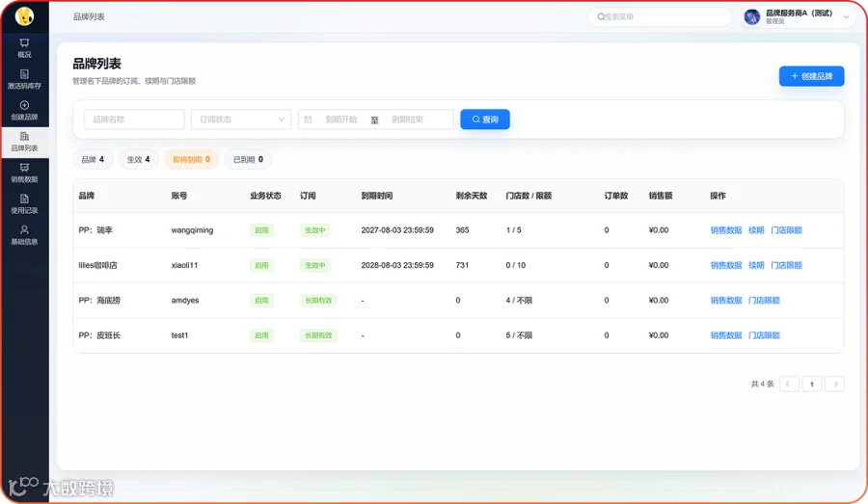Click expiry date 2028-08-03 23:59:59
868x504 pixels.
click(397, 266)
